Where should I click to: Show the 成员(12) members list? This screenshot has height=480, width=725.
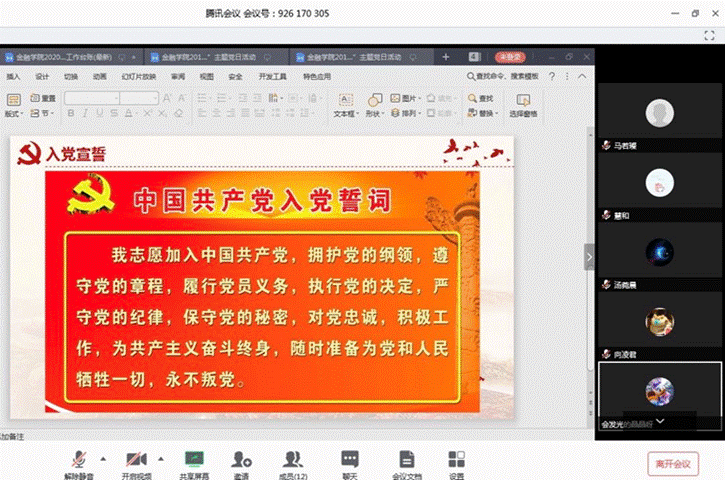[x=293, y=459]
